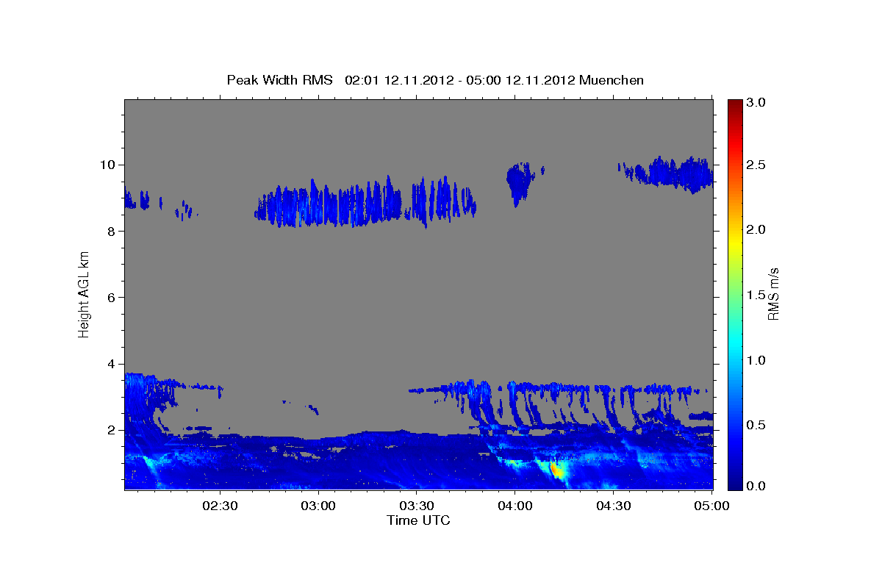The width and height of the screenshot is (882, 588).
Task: Click the colorbar value 3.0
Action: click(x=756, y=102)
